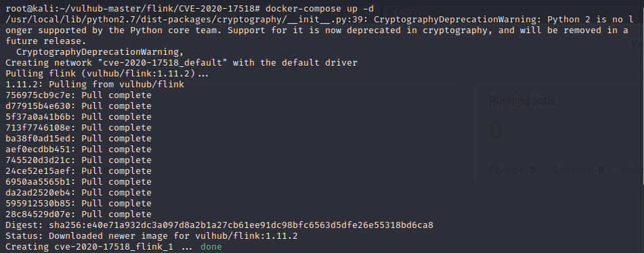Click the cryptography __init__.py file path
Viewport: 644px width, 253px height.
[184, 20]
